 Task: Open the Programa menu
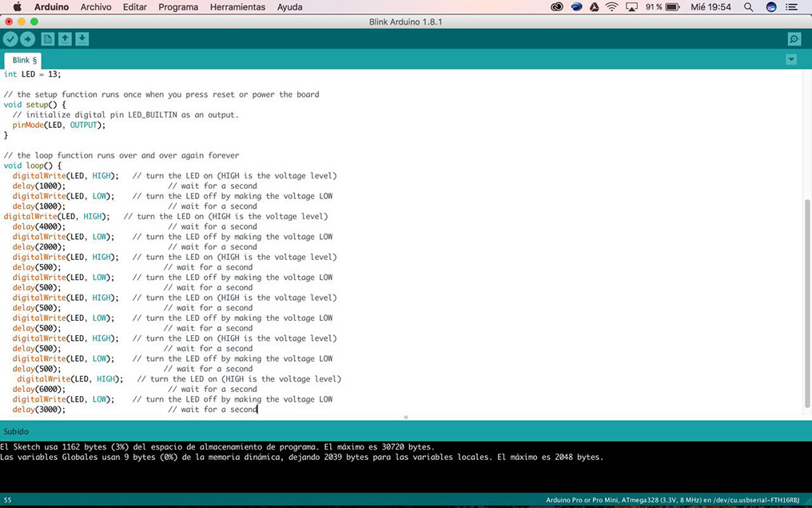pyautogui.click(x=178, y=7)
